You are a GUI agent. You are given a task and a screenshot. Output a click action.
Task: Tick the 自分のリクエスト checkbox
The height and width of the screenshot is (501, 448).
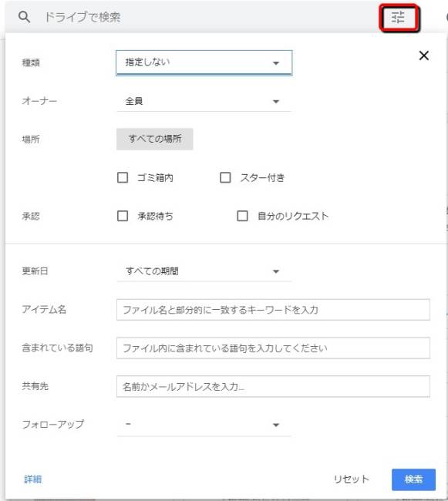pos(242,216)
